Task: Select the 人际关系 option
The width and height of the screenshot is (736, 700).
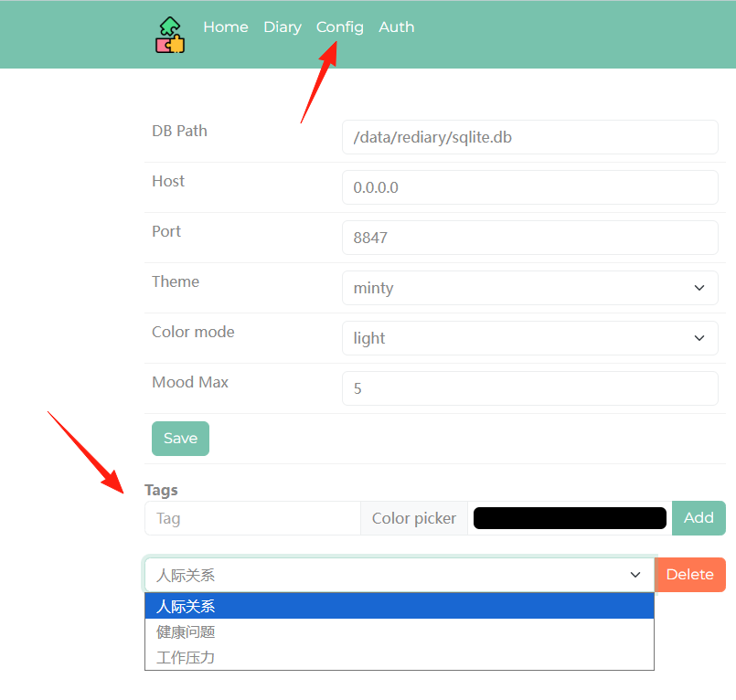Action: pos(400,606)
